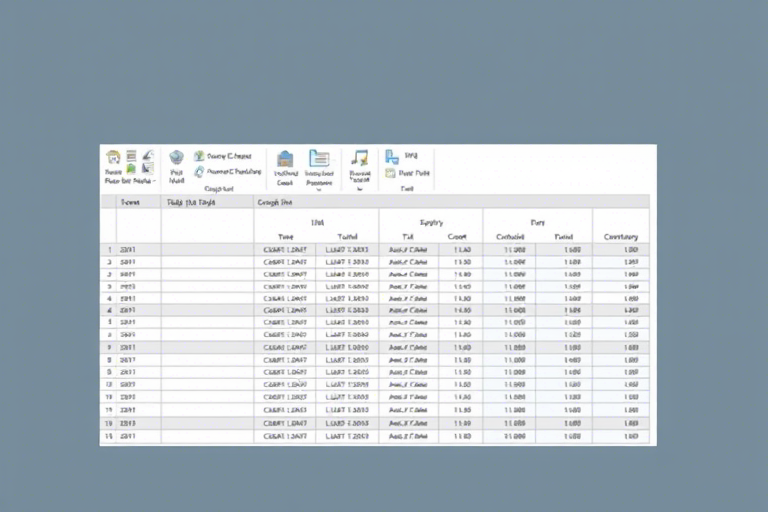Open the dropdown arrow below the folder list button
Viewport: 768px width, 512px height.
pos(319,190)
